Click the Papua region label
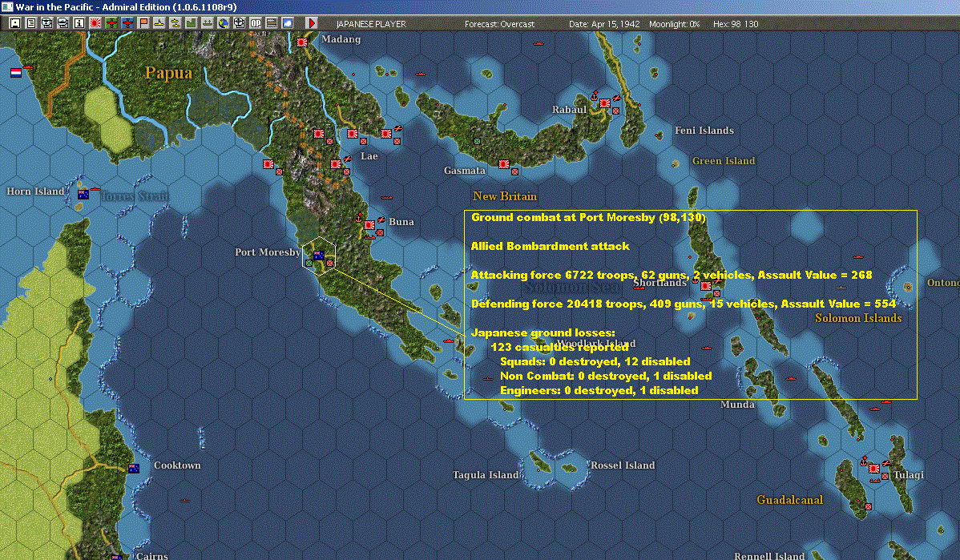This screenshot has height=560, width=960. [x=168, y=74]
